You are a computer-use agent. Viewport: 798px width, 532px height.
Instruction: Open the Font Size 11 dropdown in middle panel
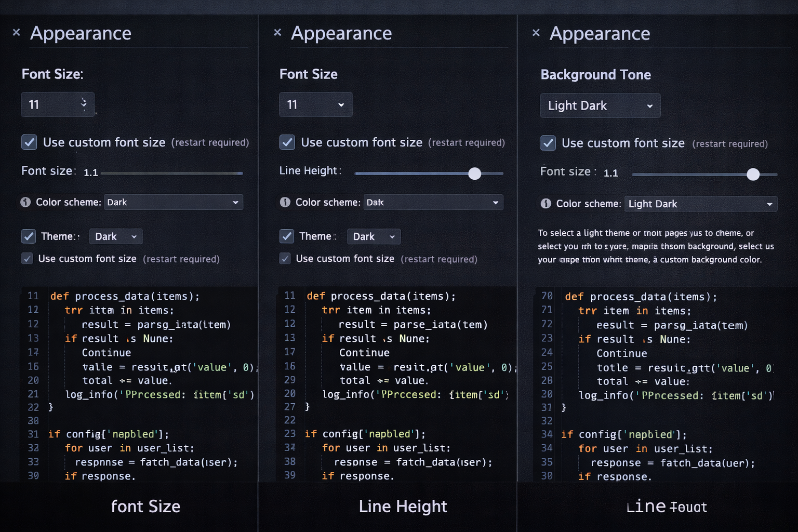316,104
